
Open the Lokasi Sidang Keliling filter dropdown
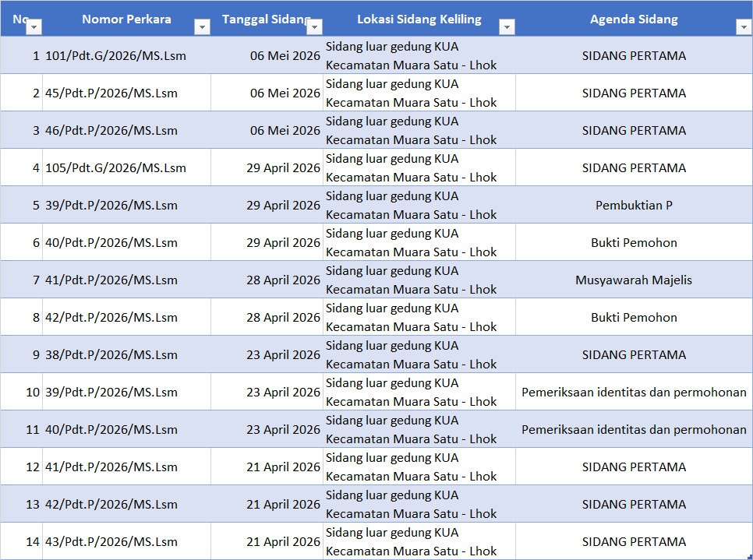click(507, 27)
